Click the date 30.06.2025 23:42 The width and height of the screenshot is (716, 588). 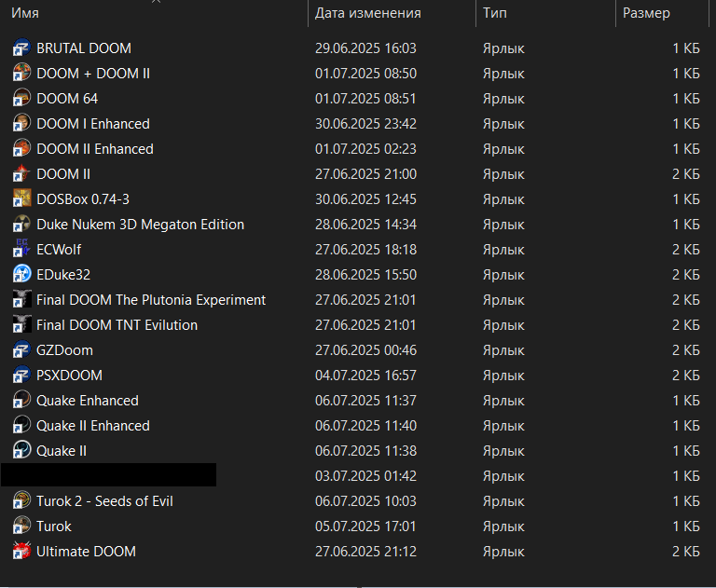[x=365, y=124]
